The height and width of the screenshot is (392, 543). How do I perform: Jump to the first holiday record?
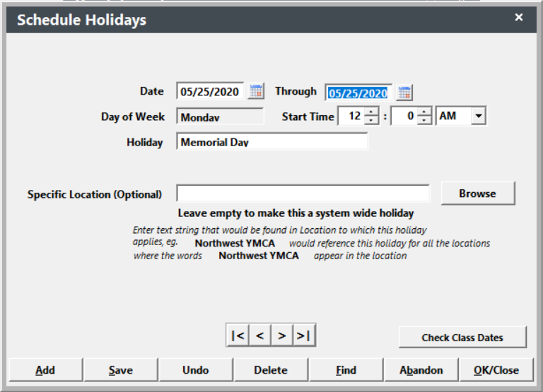click(238, 336)
